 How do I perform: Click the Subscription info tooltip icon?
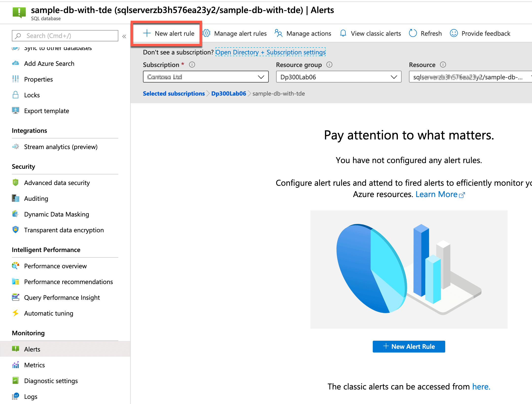pyautogui.click(x=192, y=65)
